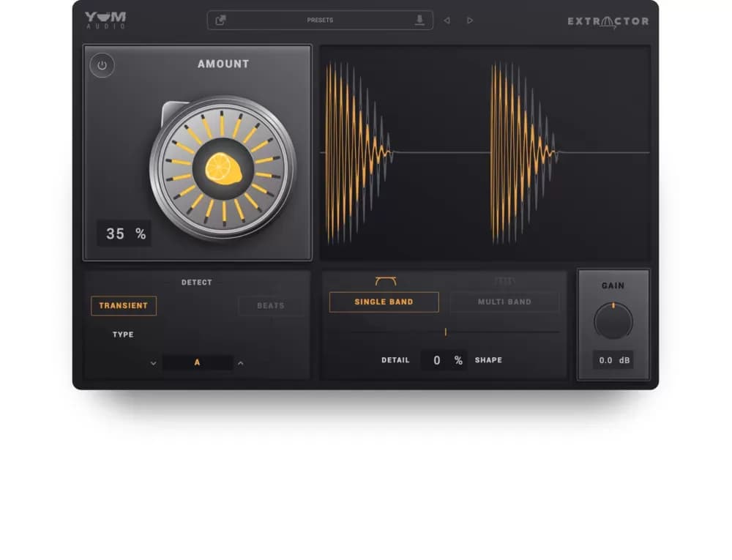Go to next preset arrow
Screen dimensions: 732x560
(x=470, y=20)
